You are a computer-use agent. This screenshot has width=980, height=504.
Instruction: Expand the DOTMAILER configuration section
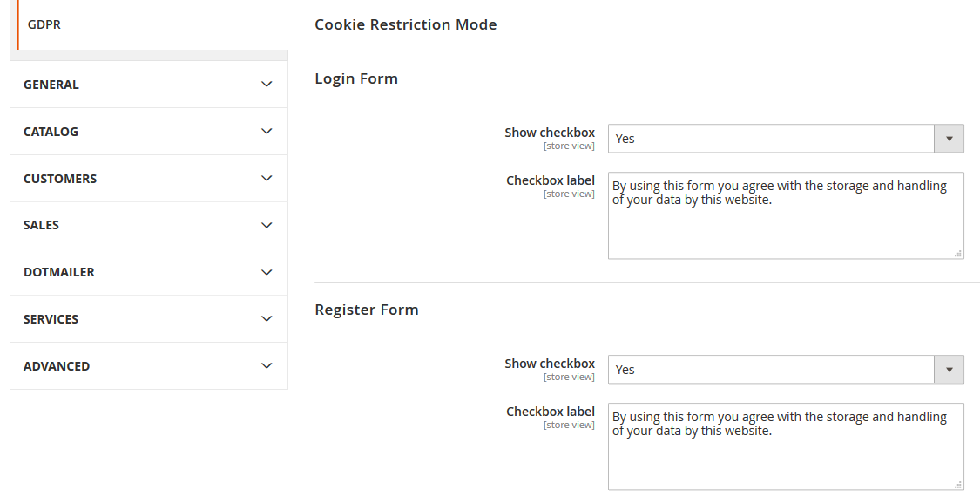(148, 271)
